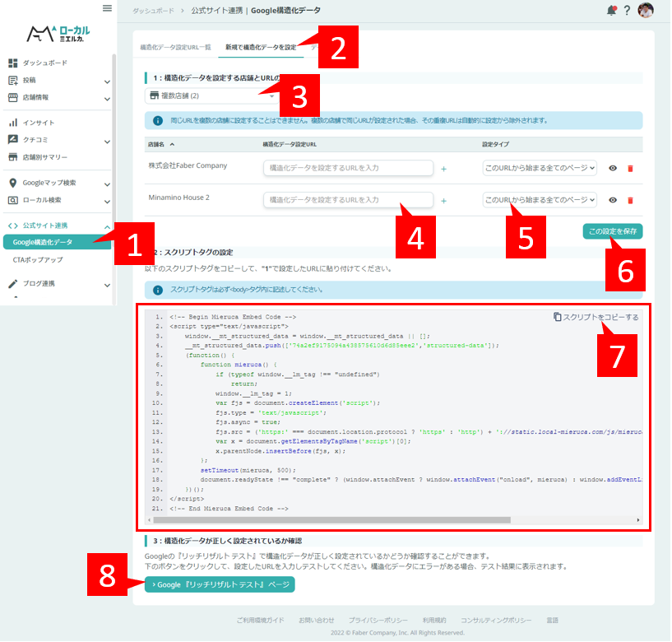672x642 pixels.
Task: Focus the URL input for 株式会社Faber Company
Action: (x=348, y=168)
